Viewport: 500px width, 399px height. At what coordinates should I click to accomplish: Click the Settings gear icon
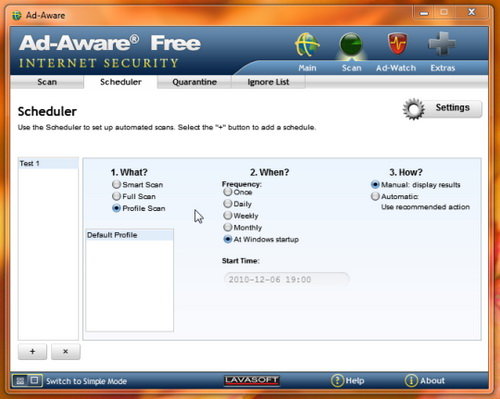coord(414,109)
